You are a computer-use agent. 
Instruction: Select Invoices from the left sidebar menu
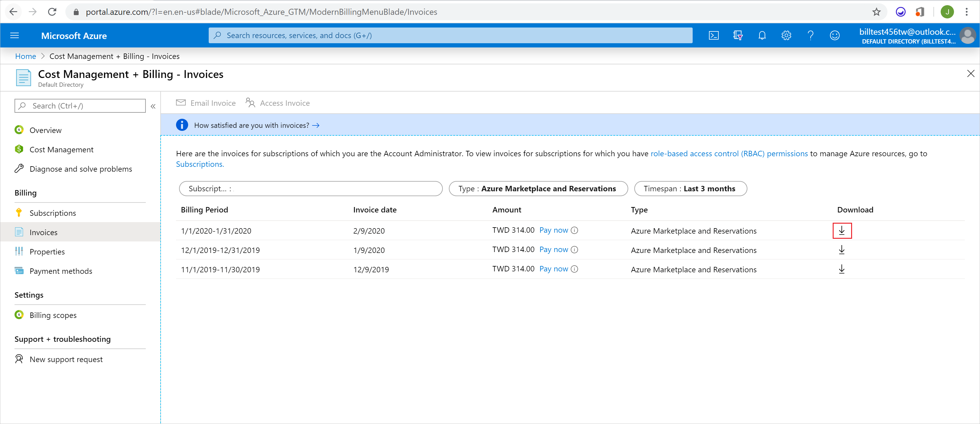coord(44,232)
